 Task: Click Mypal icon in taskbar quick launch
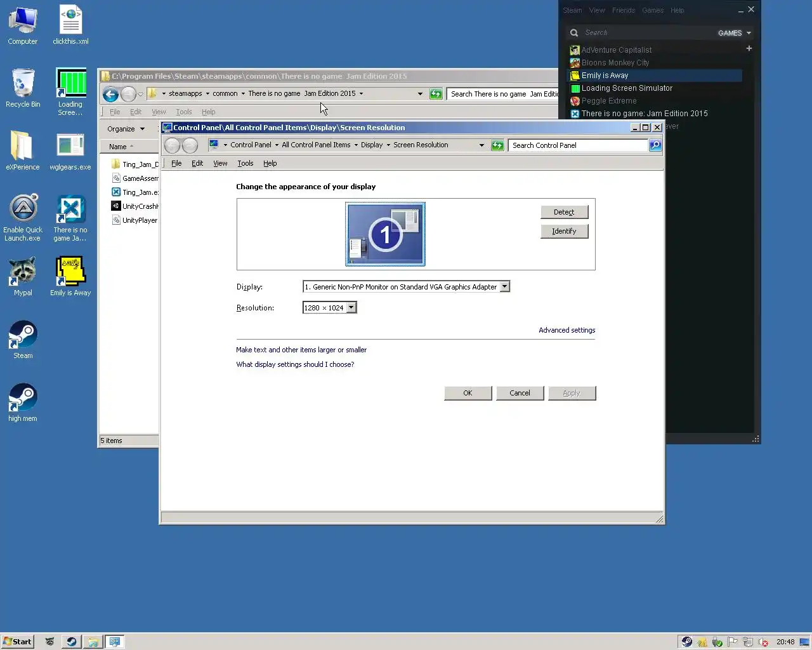[49, 642]
